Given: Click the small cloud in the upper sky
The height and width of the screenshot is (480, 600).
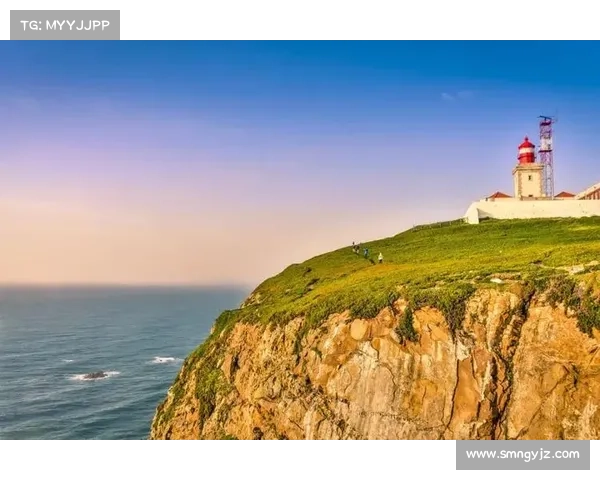Looking at the screenshot, I should click(455, 96).
